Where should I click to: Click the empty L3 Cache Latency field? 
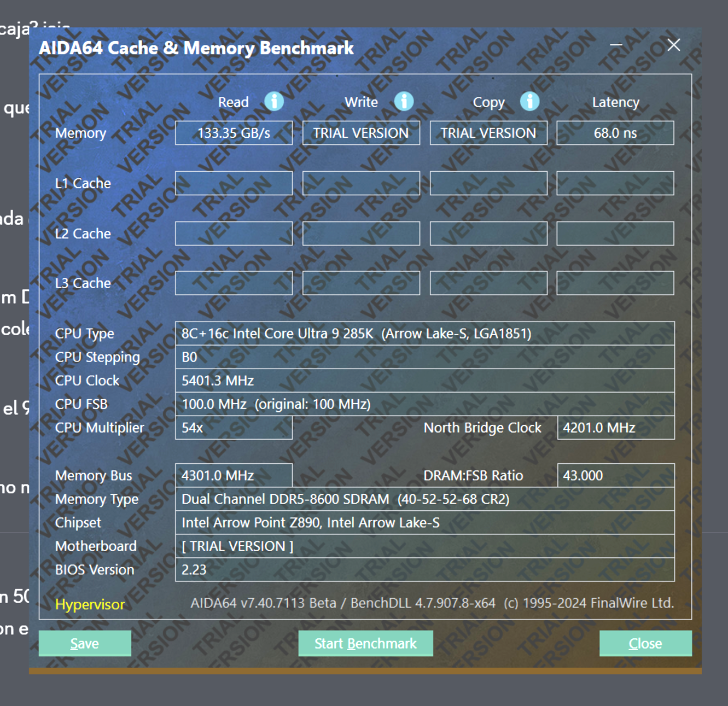[615, 283]
